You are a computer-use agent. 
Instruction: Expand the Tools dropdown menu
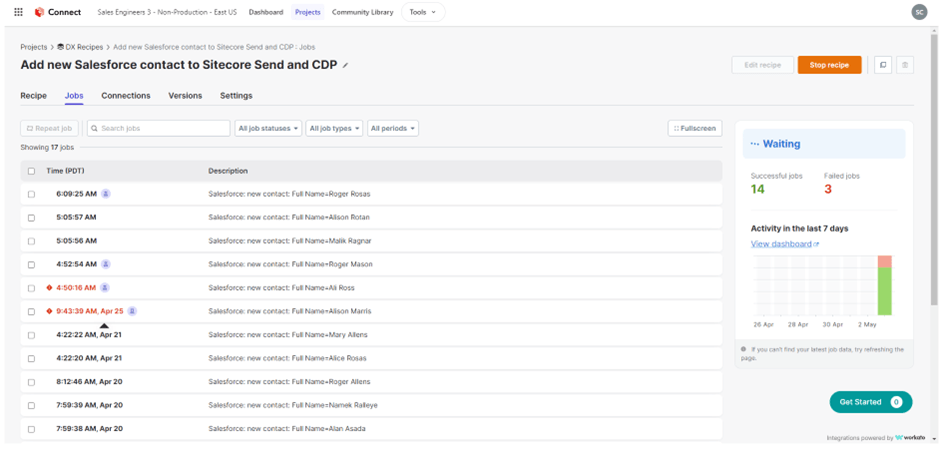423,12
